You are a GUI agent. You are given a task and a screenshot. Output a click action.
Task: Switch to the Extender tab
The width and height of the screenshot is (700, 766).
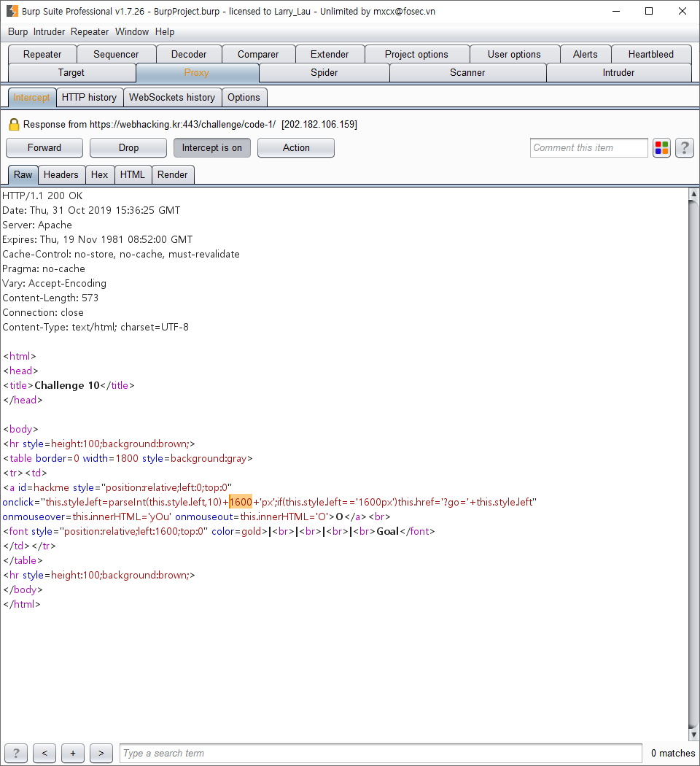coord(330,54)
